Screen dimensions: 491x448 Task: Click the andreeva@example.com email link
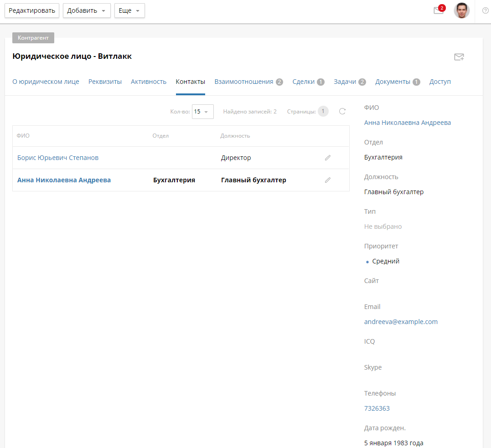401,322
